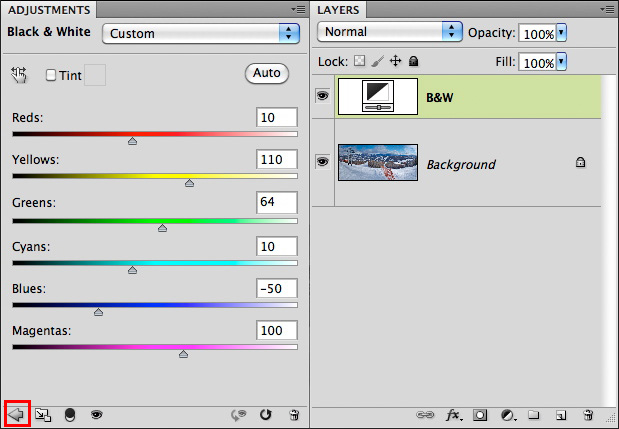Add a layer mask
Image resolution: width=619 pixels, height=429 pixels.
(x=481, y=414)
